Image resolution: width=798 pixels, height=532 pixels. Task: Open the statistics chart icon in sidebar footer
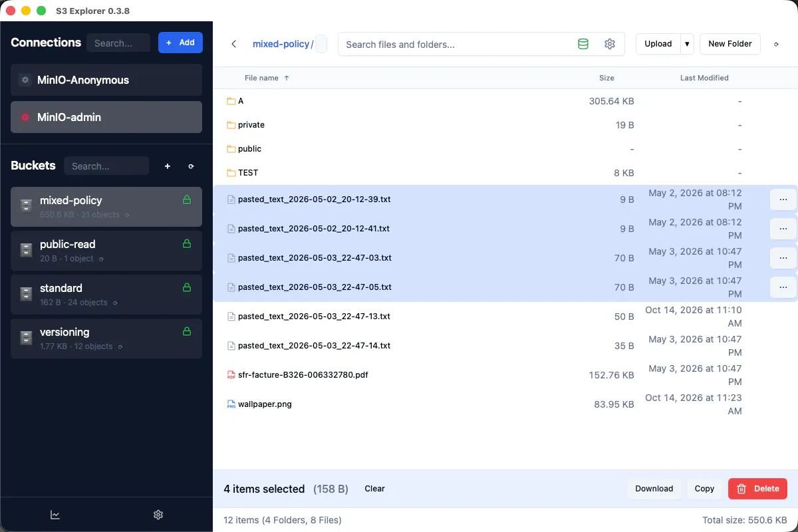tap(55, 515)
